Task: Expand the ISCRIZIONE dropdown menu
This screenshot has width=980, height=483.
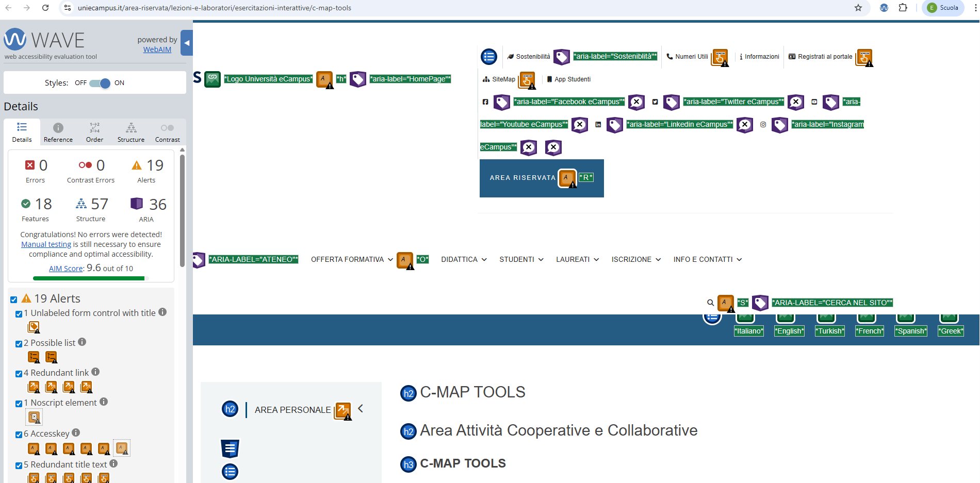Action: (x=636, y=260)
